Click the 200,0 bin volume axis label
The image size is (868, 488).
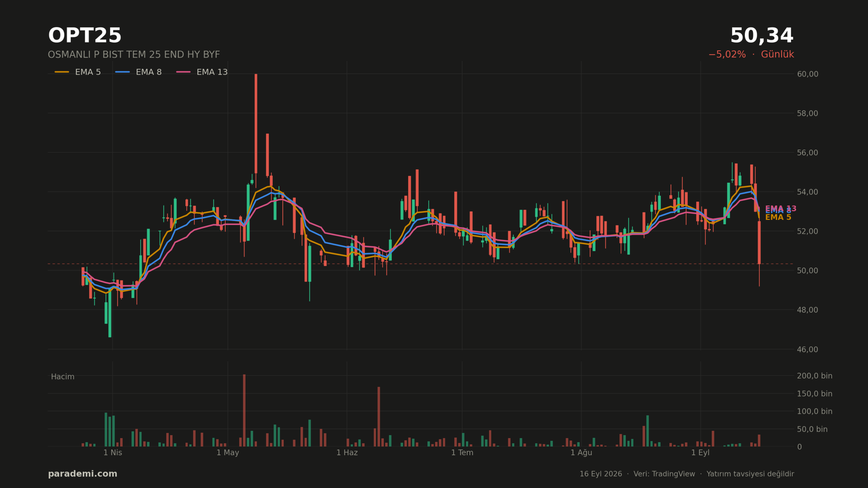point(814,376)
